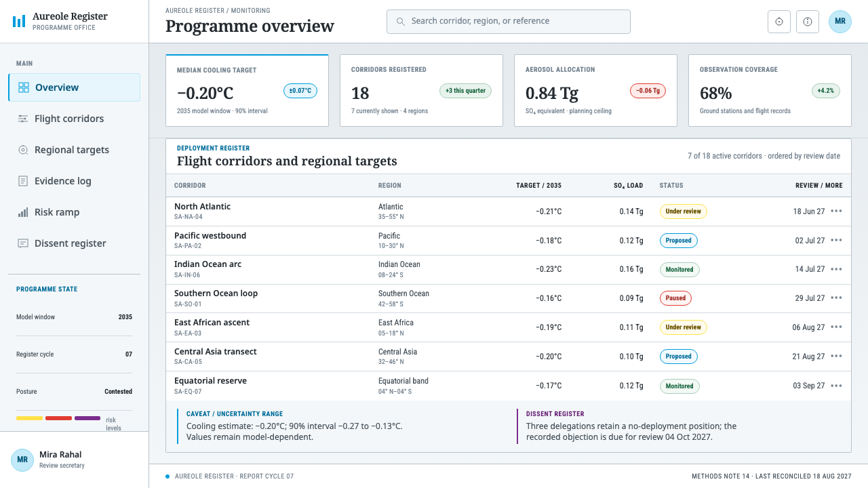Click the Under review badge for North Atlantic

684,211
